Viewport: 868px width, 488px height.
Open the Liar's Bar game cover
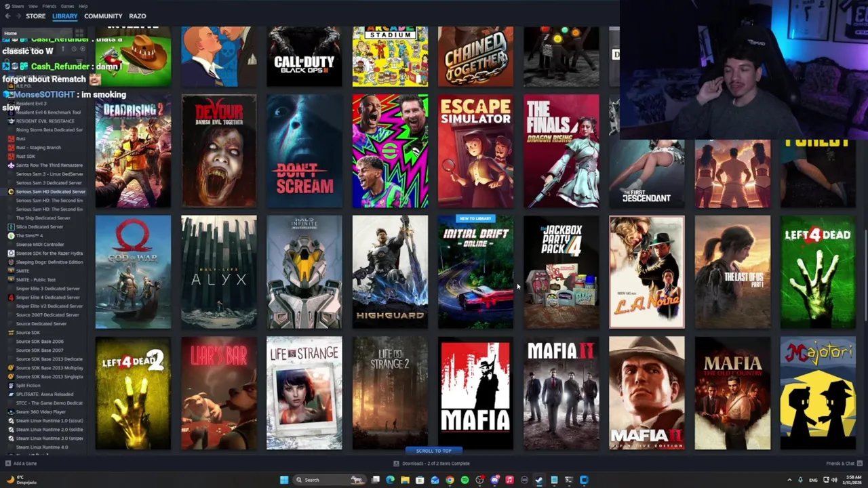point(218,393)
